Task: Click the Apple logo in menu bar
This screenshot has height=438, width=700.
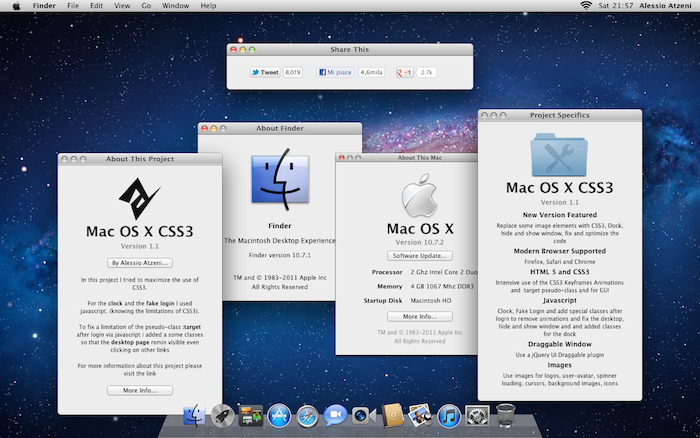Action: 16,6
